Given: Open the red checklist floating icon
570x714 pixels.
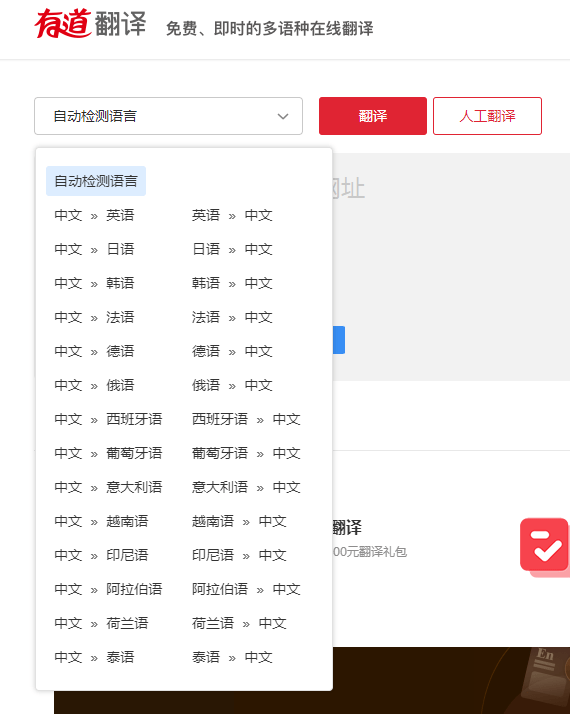Looking at the screenshot, I should coord(545,545).
